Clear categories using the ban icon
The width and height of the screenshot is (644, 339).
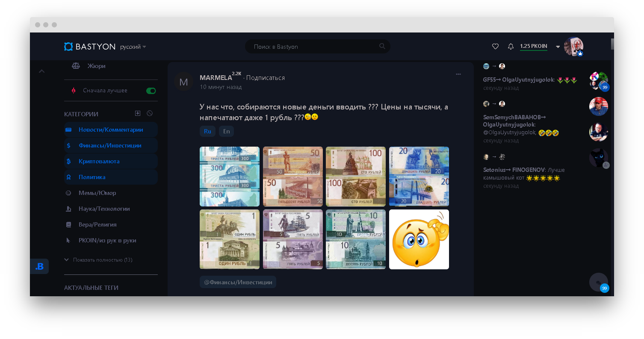click(x=150, y=113)
